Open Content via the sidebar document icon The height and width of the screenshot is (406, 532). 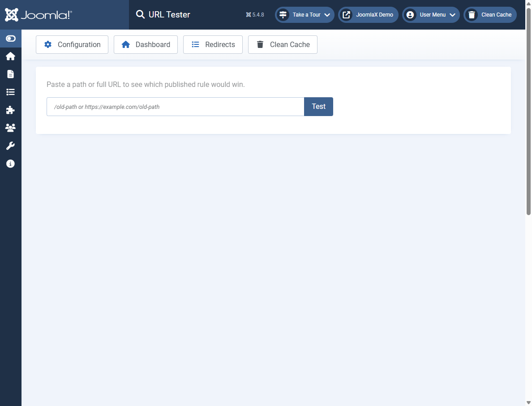(x=10, y=74)
